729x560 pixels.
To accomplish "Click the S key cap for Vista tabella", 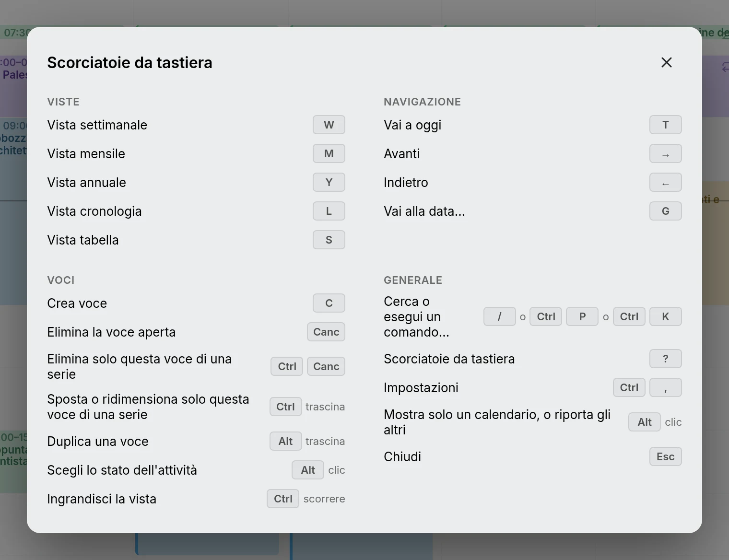I will point(329,240).
